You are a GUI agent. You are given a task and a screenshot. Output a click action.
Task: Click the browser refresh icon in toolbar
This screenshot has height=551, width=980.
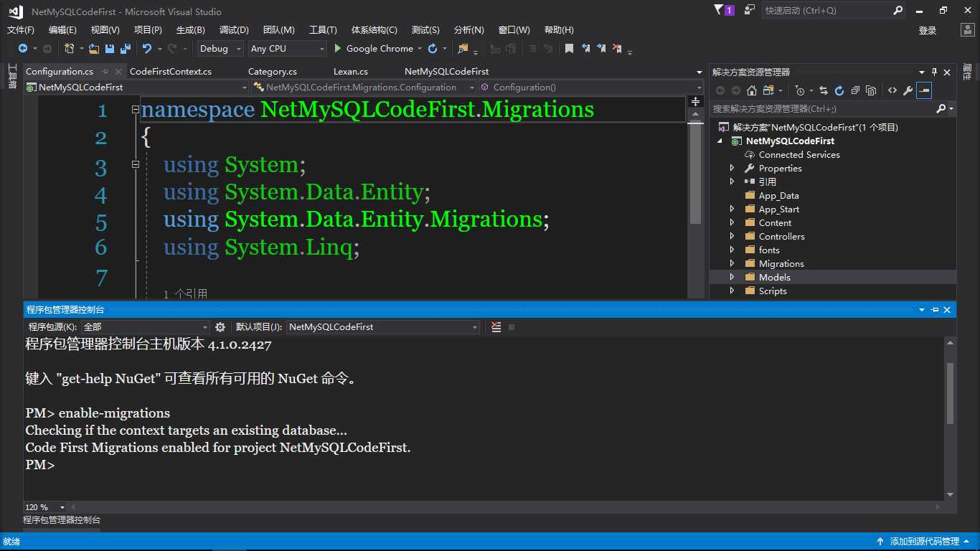(433, 48)
